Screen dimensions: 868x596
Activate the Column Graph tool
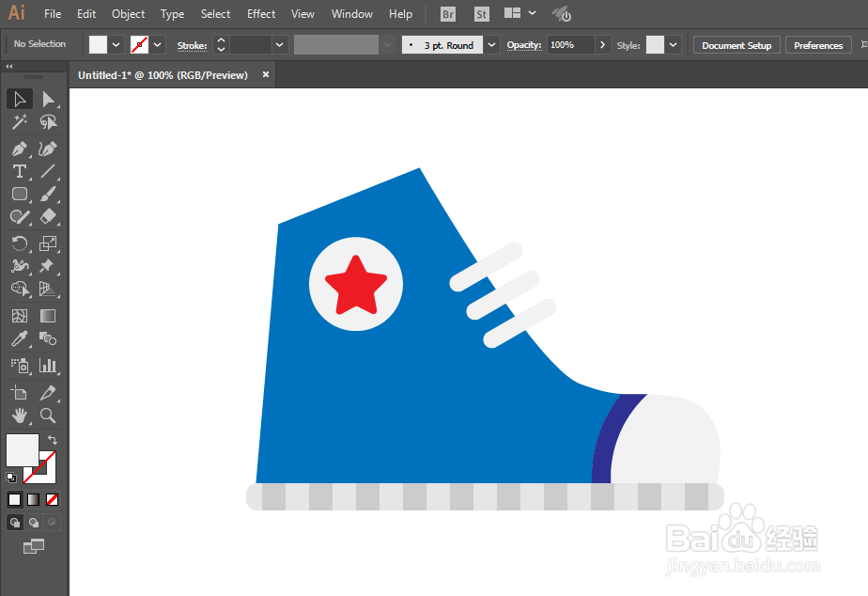tap(48, 366)
